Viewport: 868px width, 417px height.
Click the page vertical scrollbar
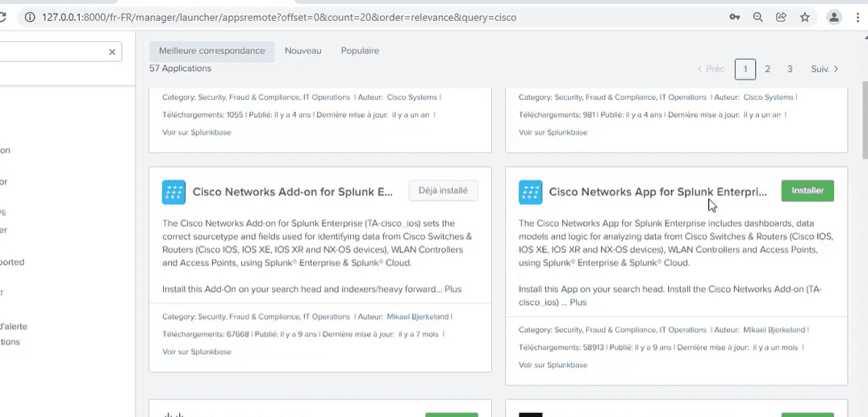tap(865, 122)
